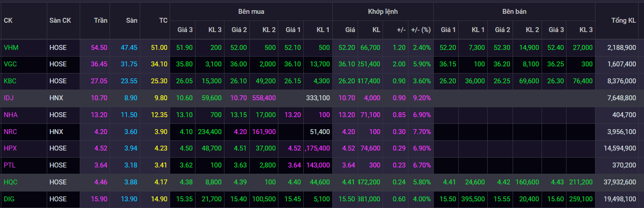Select KBC's bid price 26.15
644x208 pixels.
(293, 81)
